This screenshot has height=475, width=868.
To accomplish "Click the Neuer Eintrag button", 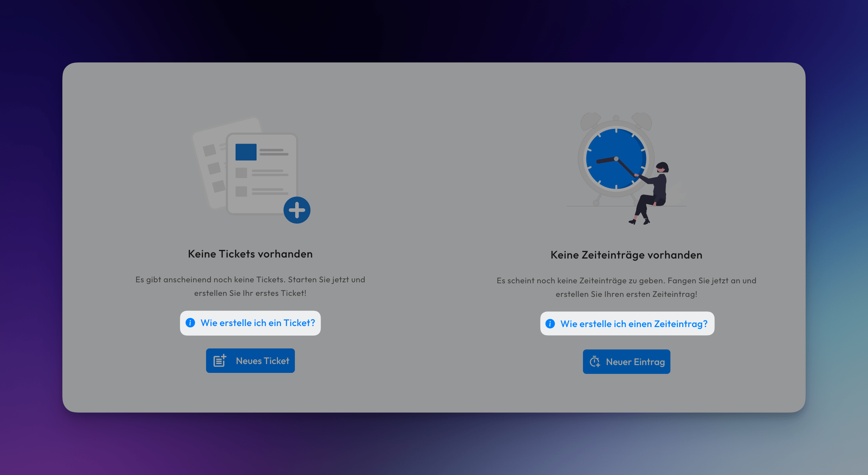I will (x=626, y=361).
